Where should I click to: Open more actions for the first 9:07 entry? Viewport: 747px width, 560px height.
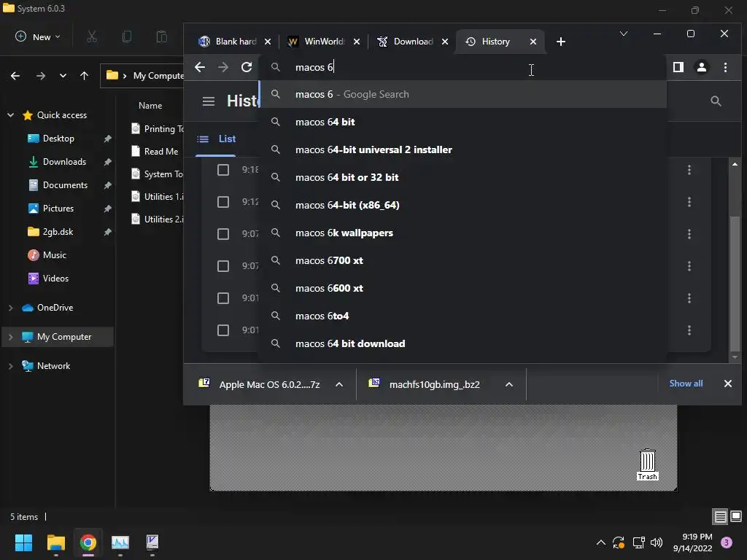(x=689, y=234)
